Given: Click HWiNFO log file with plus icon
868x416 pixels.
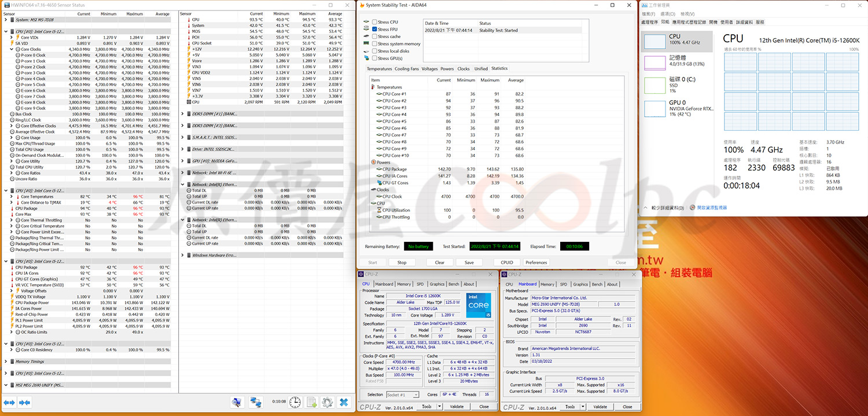Looking at the screenshot, I should coord(311,402).
